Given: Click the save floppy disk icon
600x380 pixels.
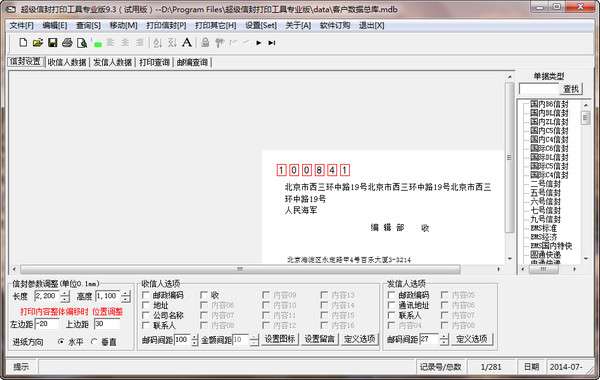Looking at the screenshot, I should tap(52, 42).
